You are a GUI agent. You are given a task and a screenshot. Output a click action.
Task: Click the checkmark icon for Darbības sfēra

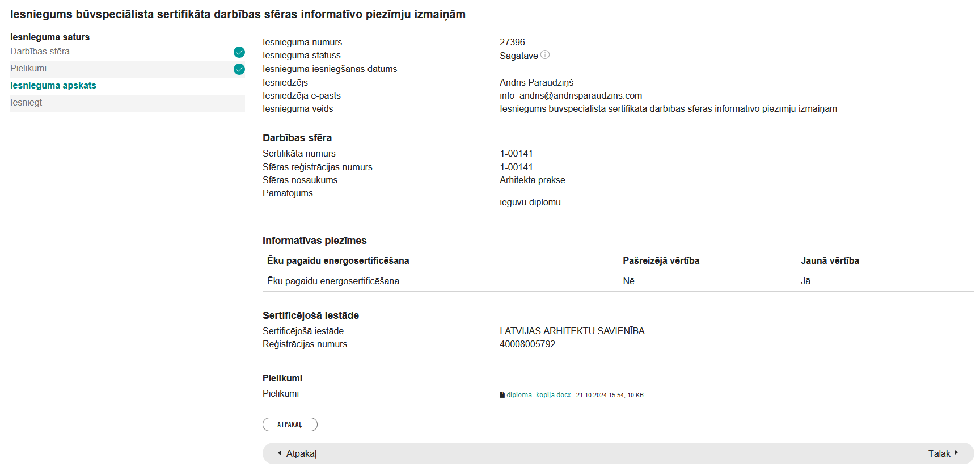239,52
